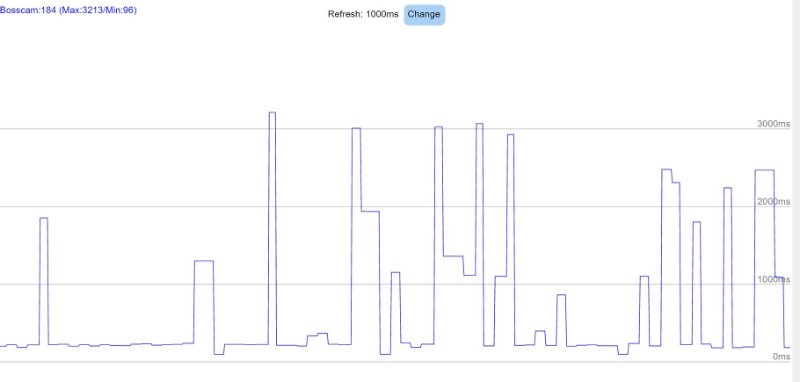This screenshot has height=382, width=800.
Task: Click the narrow spike reaching about 2200ms
Action: coord(728,268)
